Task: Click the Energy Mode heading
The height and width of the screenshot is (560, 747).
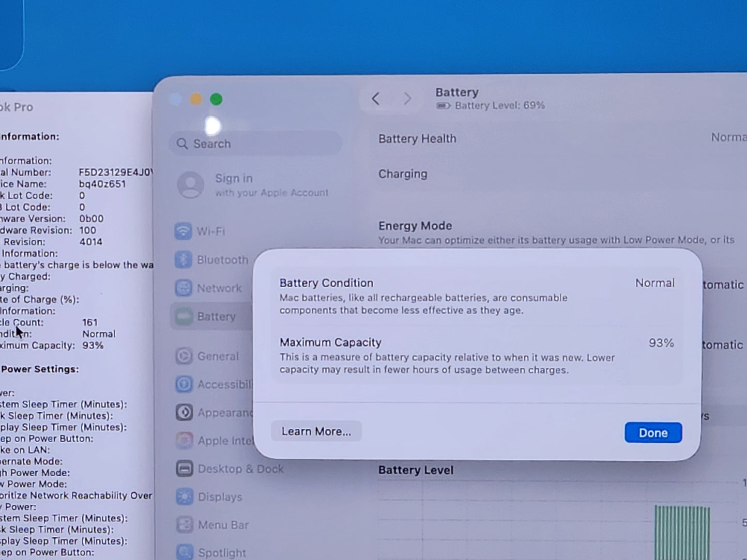Action: coord(415,226)
